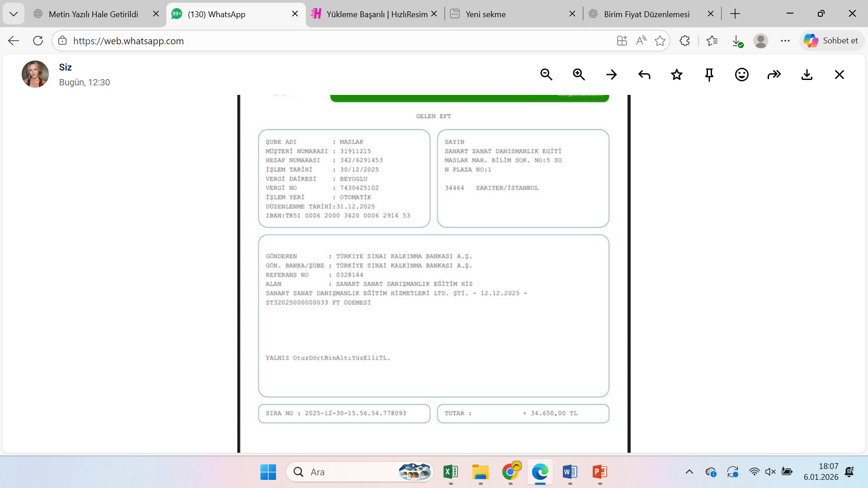868x488 pixels.
Task: Open Settings and more menu
Action: coord(785,41)
